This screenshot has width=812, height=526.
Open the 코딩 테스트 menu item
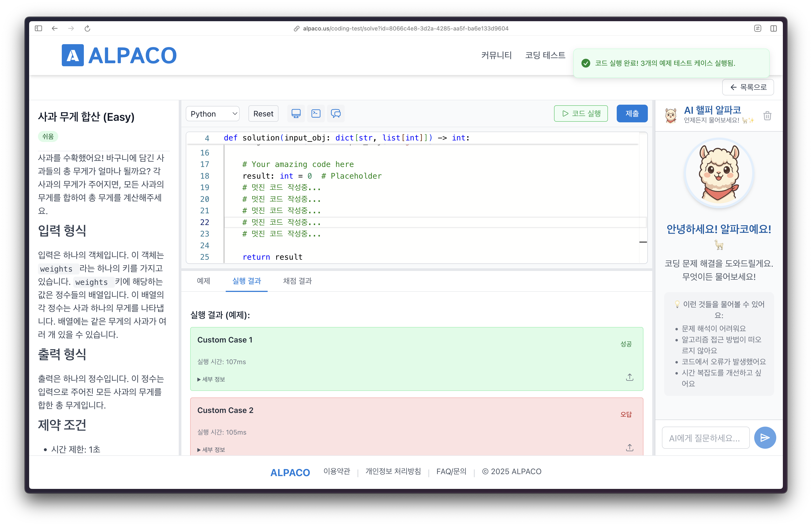[545, 55]
